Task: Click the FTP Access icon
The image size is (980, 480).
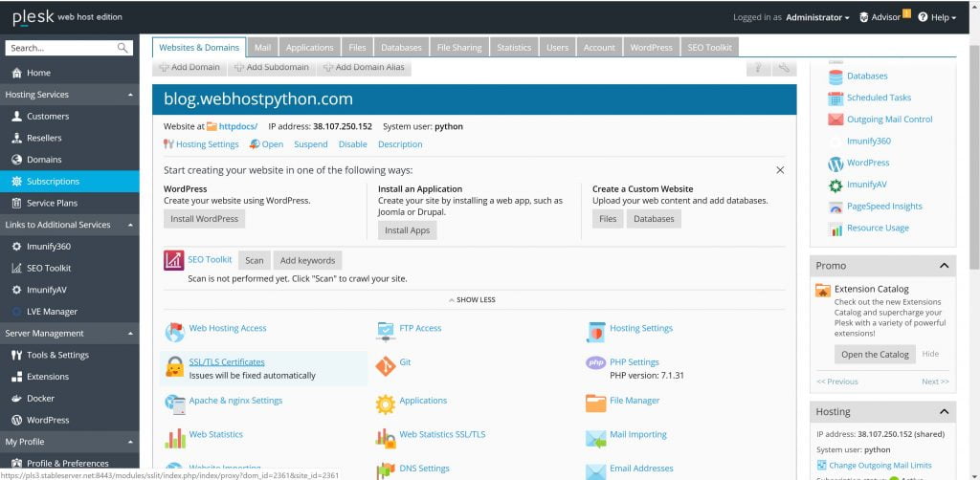Action: [386, 332]
